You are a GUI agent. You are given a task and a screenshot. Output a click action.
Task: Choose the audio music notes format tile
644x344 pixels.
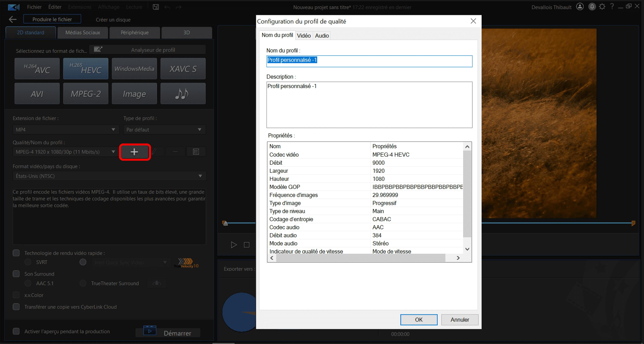pyautogui.click(x=183, y=94)
